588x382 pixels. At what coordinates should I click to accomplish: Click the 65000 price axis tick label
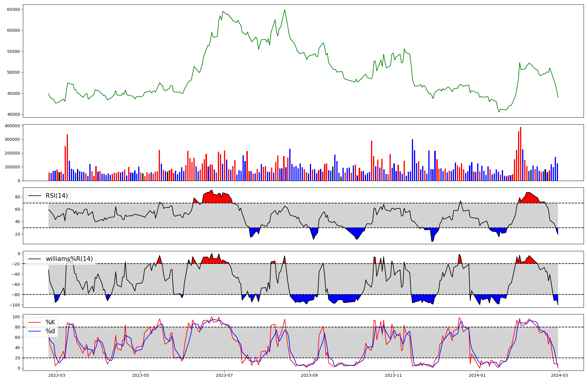(x=14, y=9)
